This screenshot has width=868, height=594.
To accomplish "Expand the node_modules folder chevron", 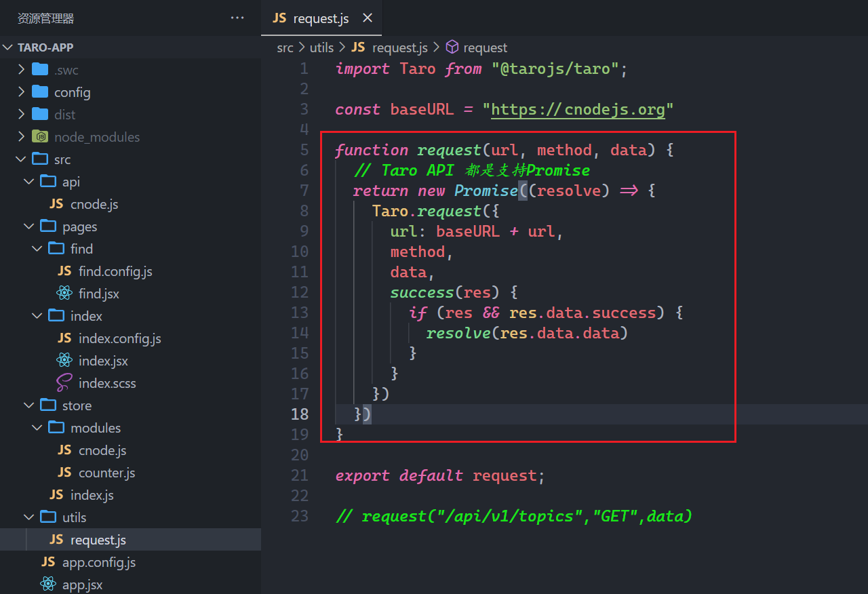I will [21, 137].
